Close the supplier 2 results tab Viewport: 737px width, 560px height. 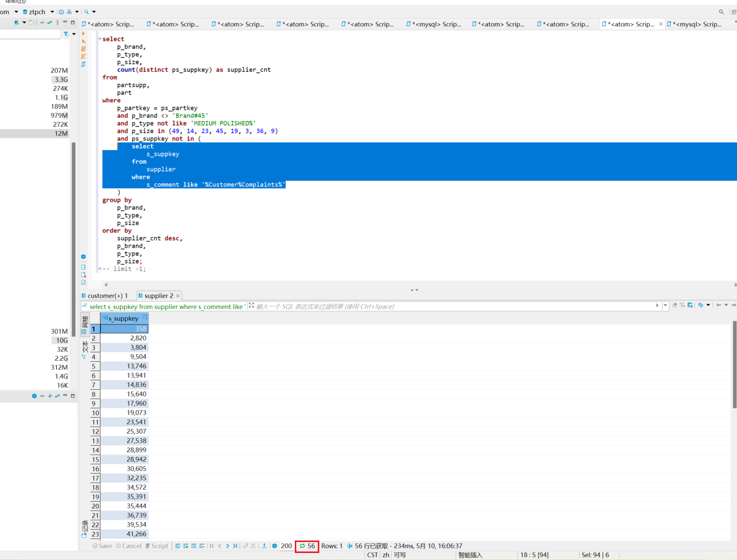click(x=178, y=296)
